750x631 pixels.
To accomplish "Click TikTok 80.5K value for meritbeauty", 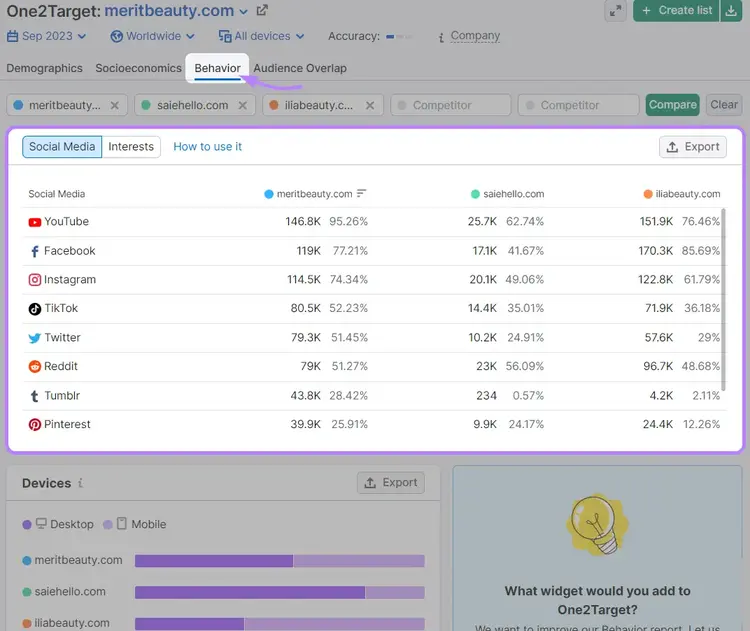I will (306, 308).
